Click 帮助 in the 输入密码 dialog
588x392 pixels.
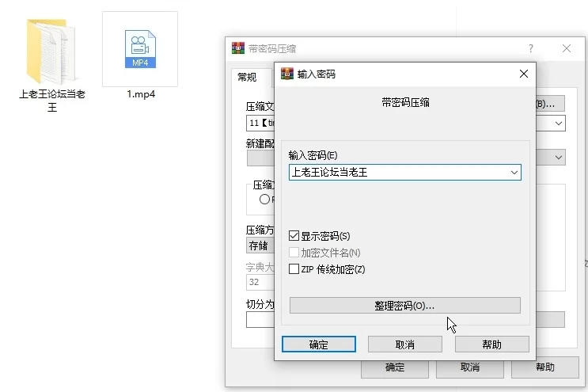click(x=491, y=344)
